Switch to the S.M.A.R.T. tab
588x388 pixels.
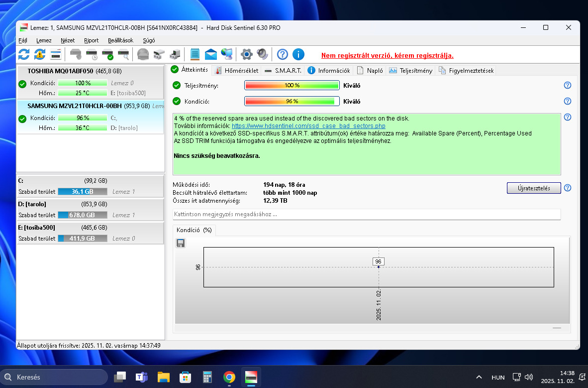pos(283,70)
